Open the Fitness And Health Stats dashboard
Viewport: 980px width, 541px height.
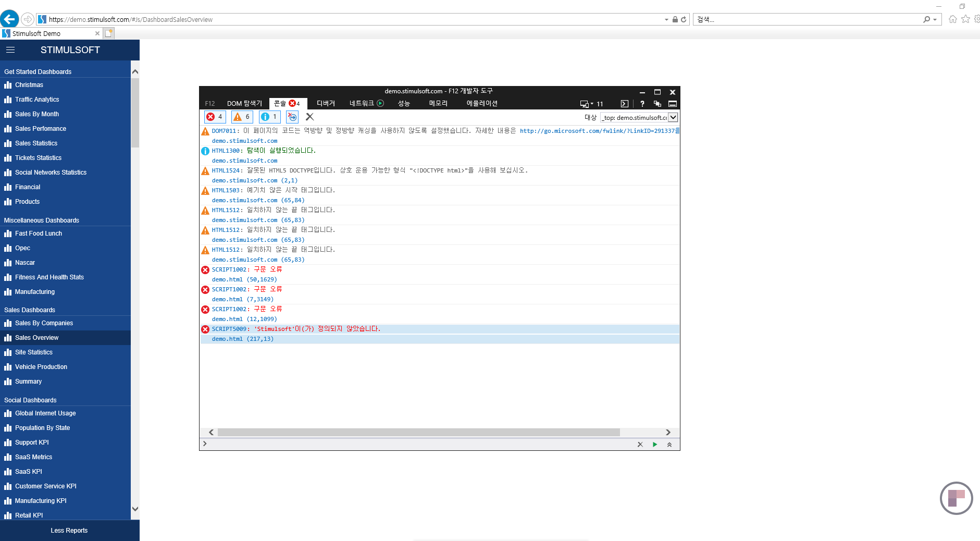(x=65, y=277)
